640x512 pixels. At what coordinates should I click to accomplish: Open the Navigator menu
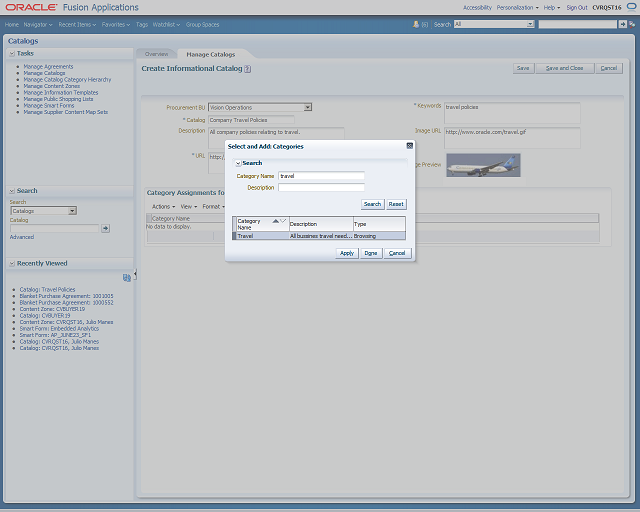38,24
